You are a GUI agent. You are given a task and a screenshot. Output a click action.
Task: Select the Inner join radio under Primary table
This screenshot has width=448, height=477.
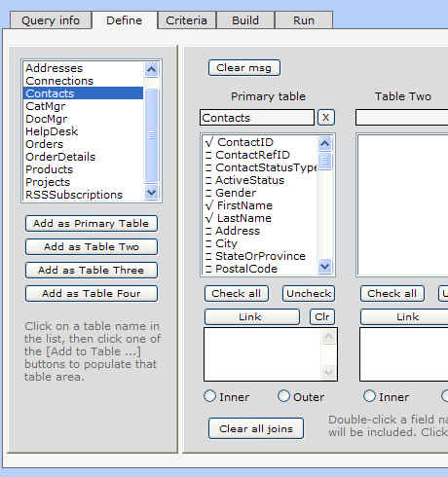pyautogui.click(x=209, y=396)
